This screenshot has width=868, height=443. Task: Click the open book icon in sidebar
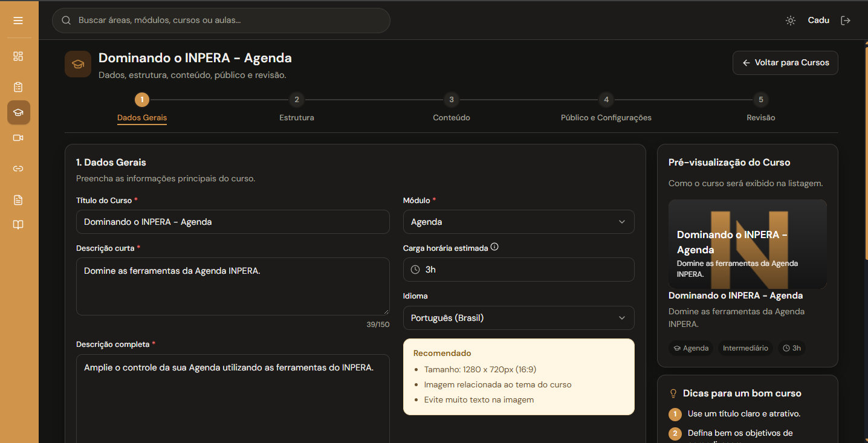point(18,225)
